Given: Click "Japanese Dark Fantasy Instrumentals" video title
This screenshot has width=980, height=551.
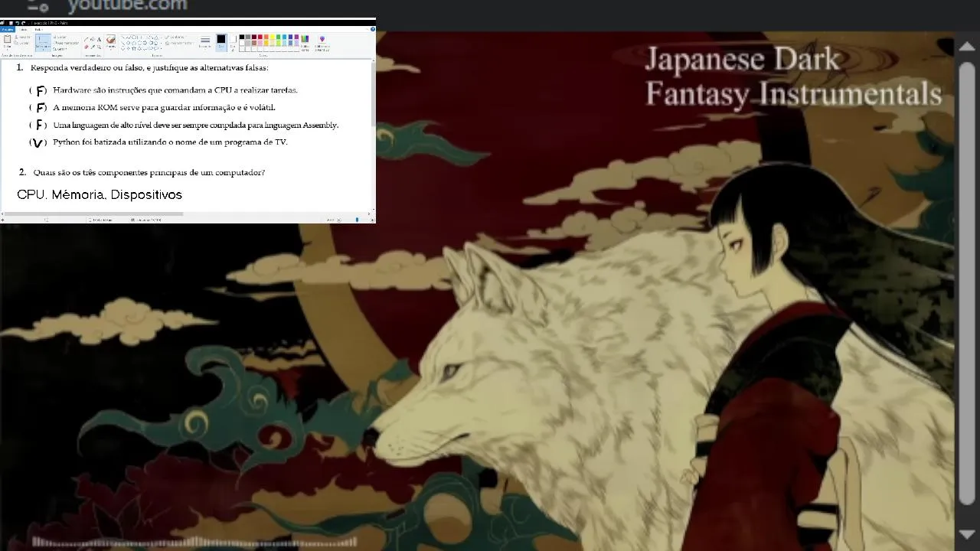Looking at the screenshot, I should click(794, 77).
